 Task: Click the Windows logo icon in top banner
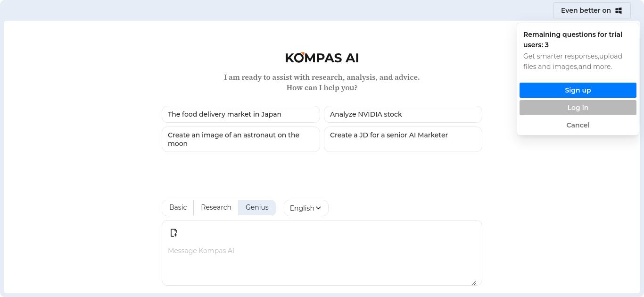point(619,10)
